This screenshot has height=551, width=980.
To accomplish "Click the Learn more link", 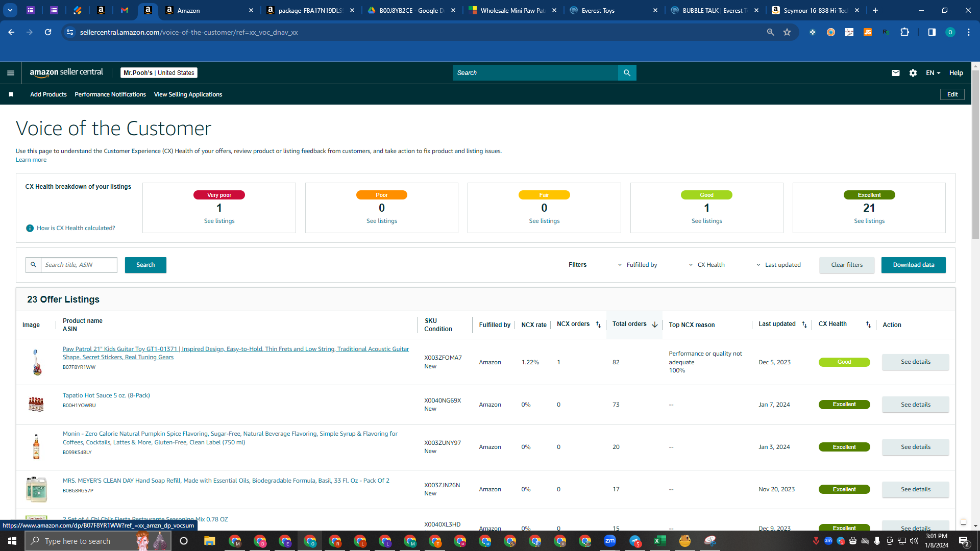I will point(31,160).
